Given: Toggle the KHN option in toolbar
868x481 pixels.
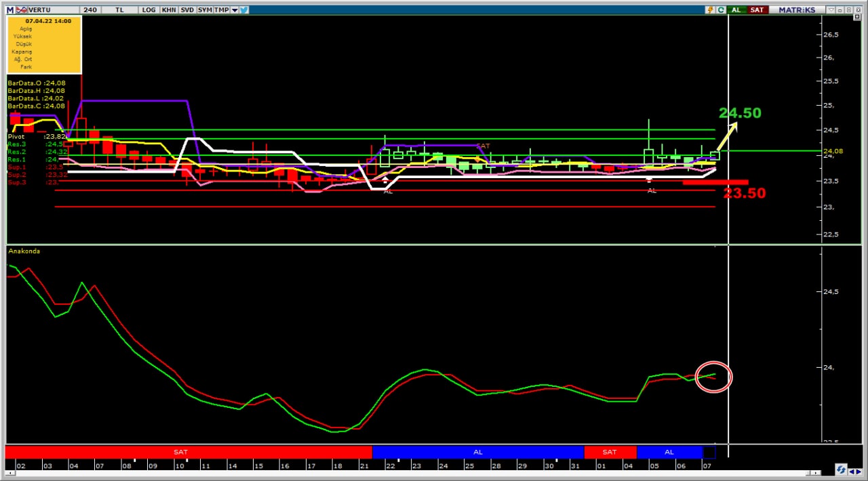Looking at the screenshot, I should pos(168,10).
